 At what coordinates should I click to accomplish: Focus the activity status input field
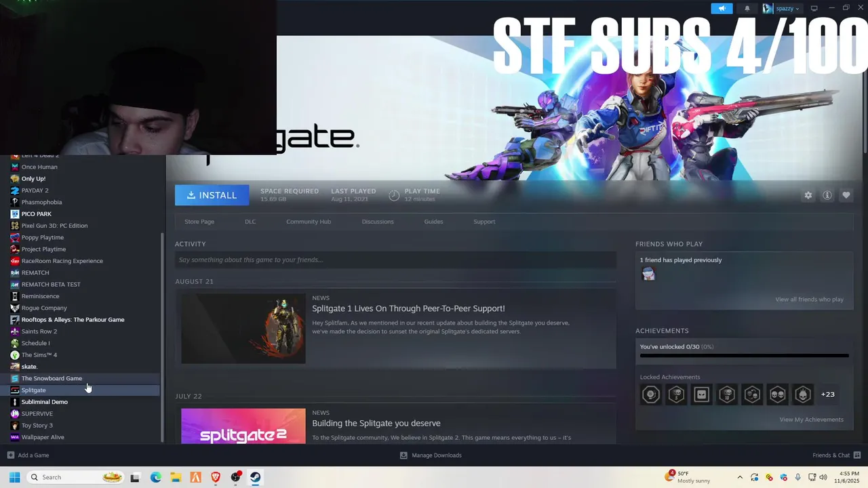pos(395,260)
